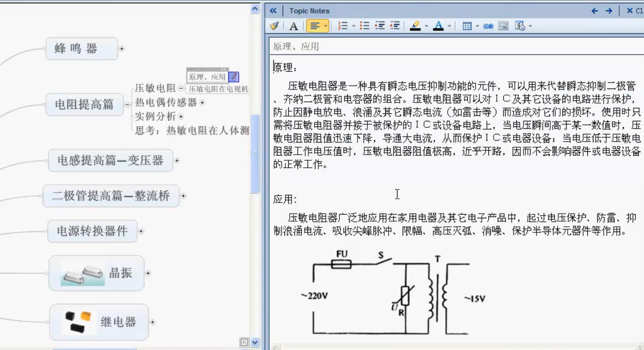The image size is (644, 350).
Task: Click the mind map vertical scrollbar thumb
Action: tap(255, 154)
